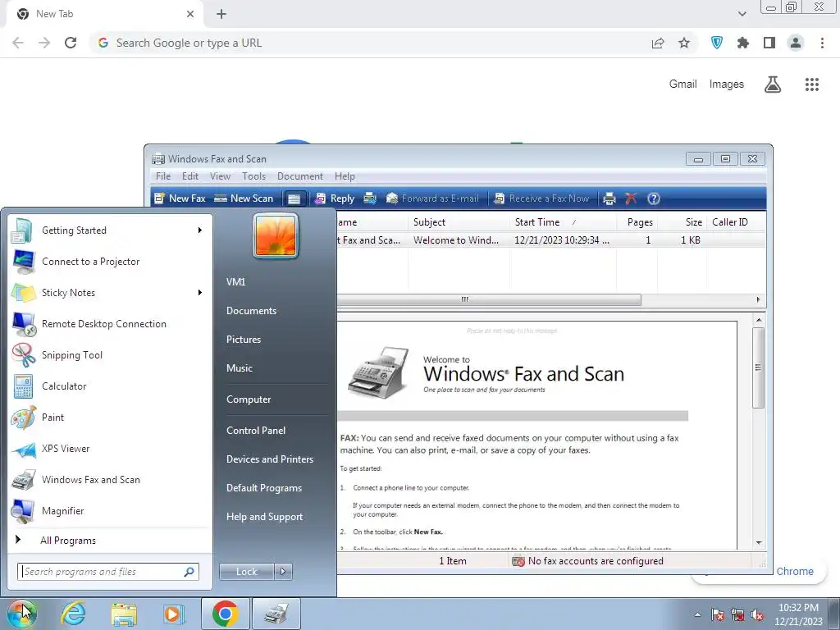
Task: Sort by the Subject column header
Action: coord(459,221)
